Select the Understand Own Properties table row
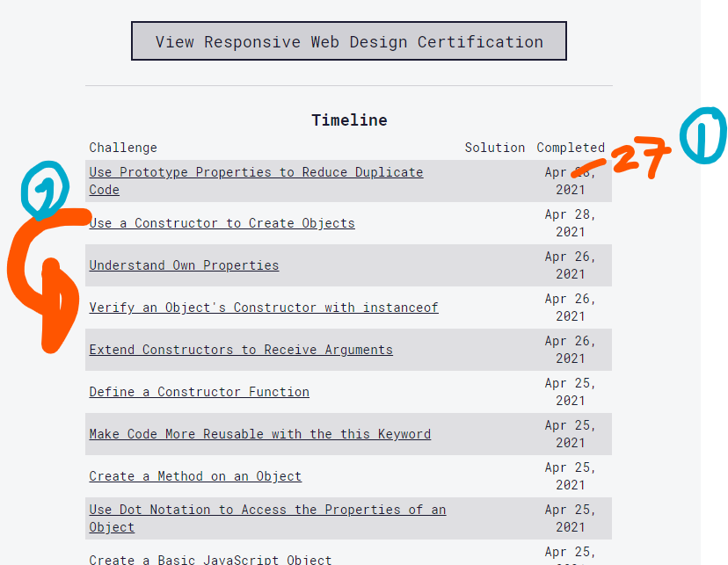This screenshot has height=565, width=728. [x=349, y=265]
